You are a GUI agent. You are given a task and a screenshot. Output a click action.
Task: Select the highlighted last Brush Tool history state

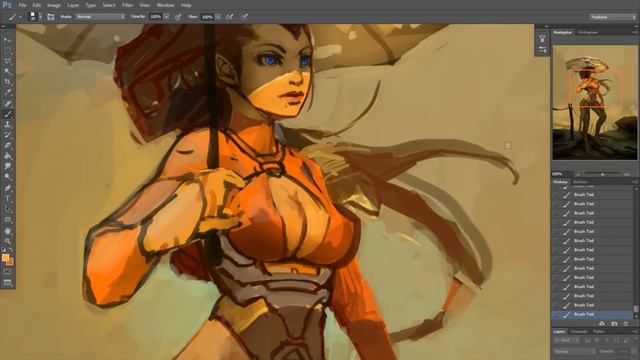592,315
